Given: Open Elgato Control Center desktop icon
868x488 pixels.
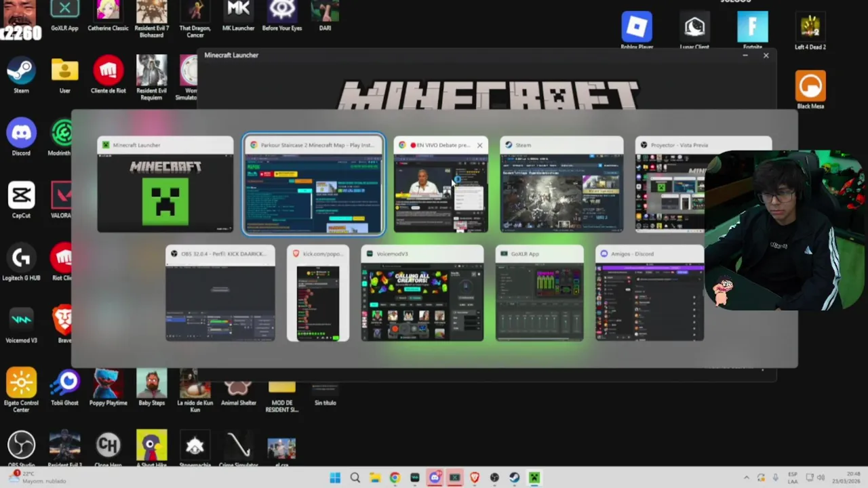Looking at the screenshot, I should click(x=21, y=390).
